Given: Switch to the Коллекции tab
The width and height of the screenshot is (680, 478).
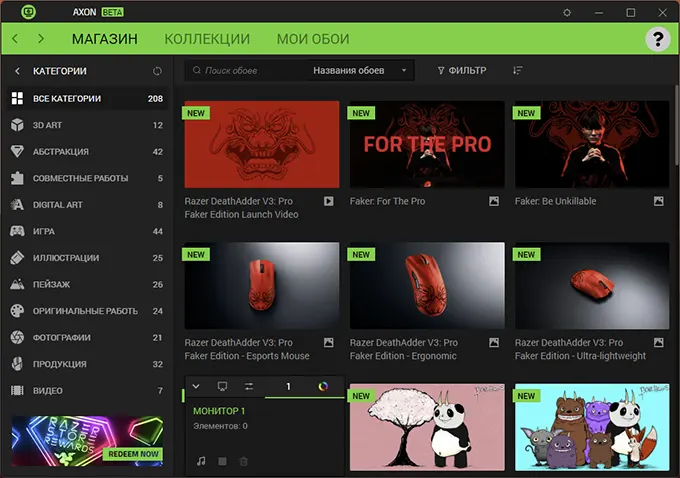Looking at the screenshot, I should 207,39.
